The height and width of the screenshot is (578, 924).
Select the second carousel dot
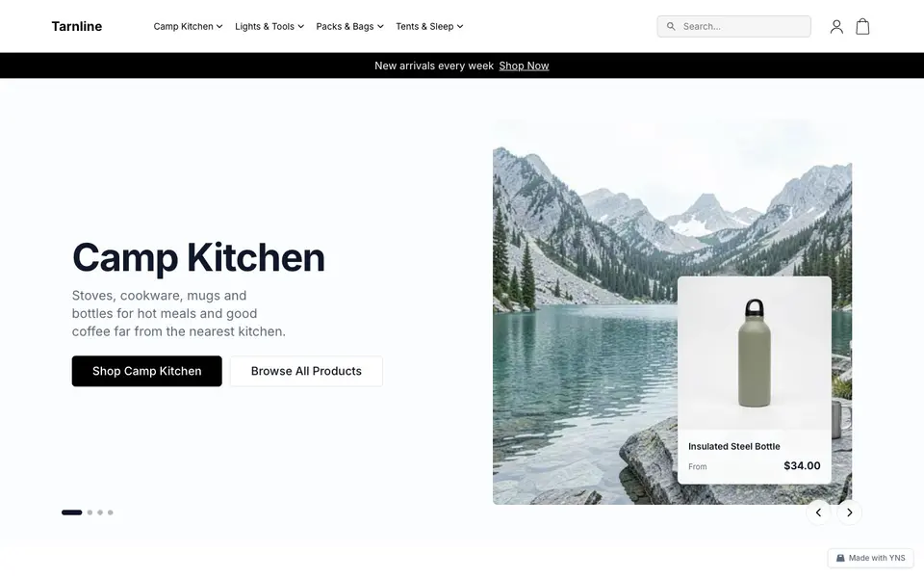click(x=90, y=512)
